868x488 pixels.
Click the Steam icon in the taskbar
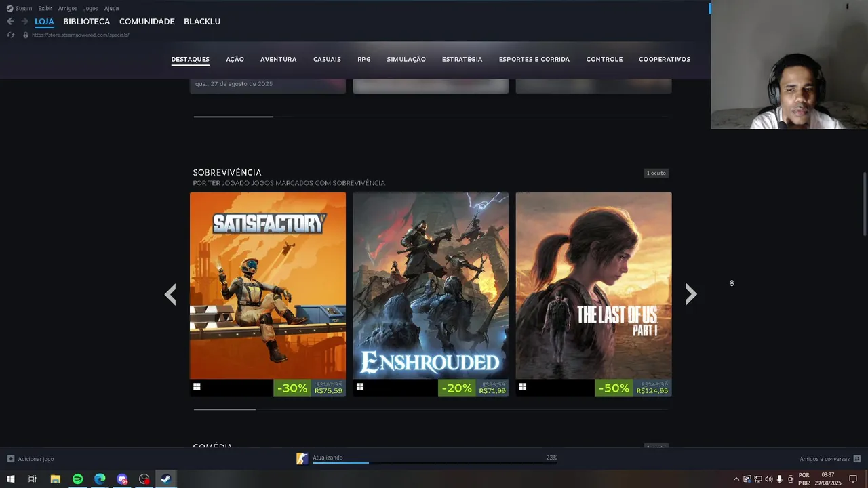click(165, 479)
